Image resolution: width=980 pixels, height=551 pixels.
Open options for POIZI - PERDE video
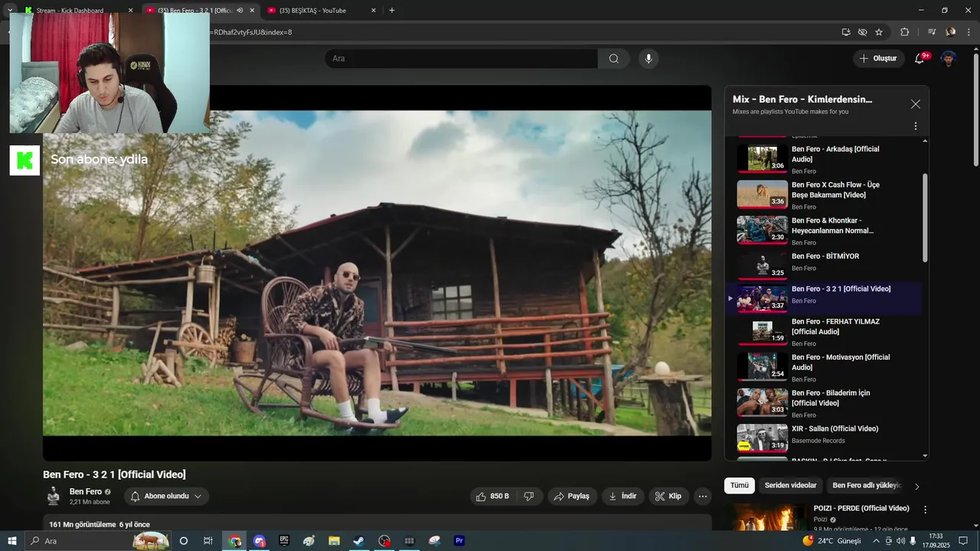pyautogui.click(x=925, y=510)
